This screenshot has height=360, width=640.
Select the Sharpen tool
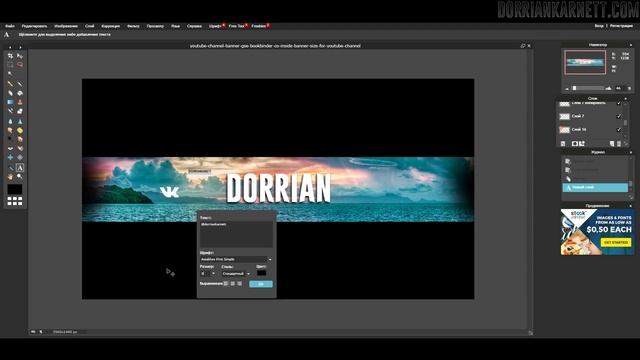click(x=20, y=122)
